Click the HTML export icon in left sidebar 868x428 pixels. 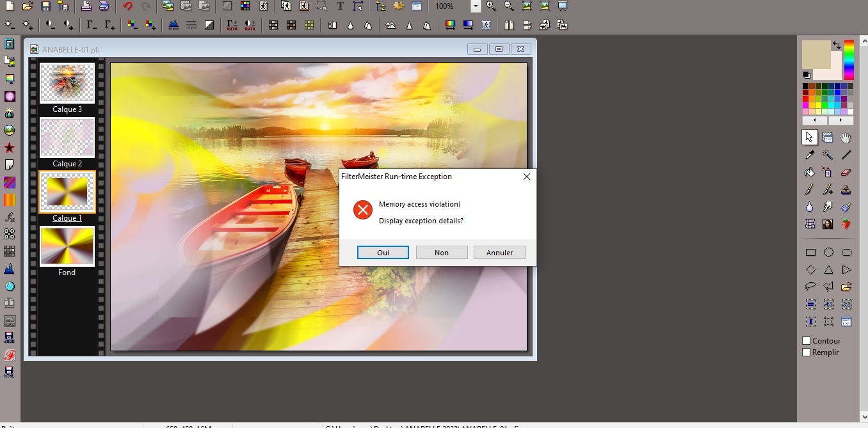[10, 372]
